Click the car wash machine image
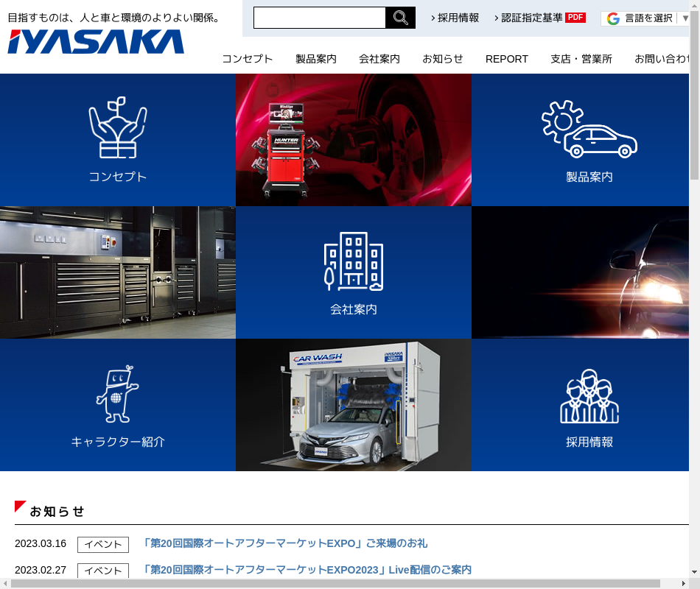This screenshot has height=589, width=700. pyautogui.click(x=354, y=405)
